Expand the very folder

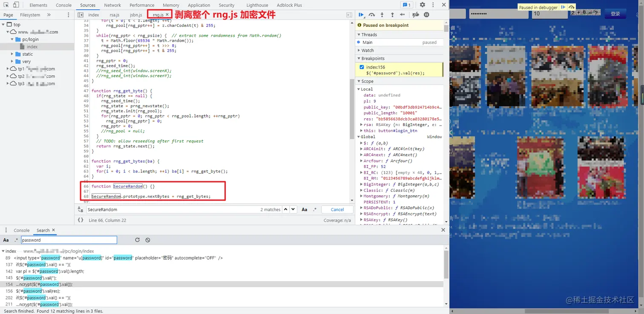pos(12,61)
